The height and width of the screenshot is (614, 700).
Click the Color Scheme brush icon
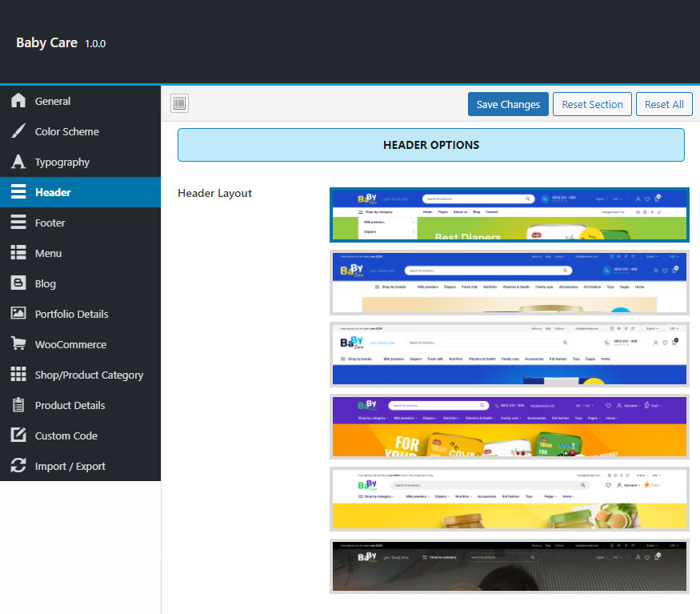[x=18, y=131]
